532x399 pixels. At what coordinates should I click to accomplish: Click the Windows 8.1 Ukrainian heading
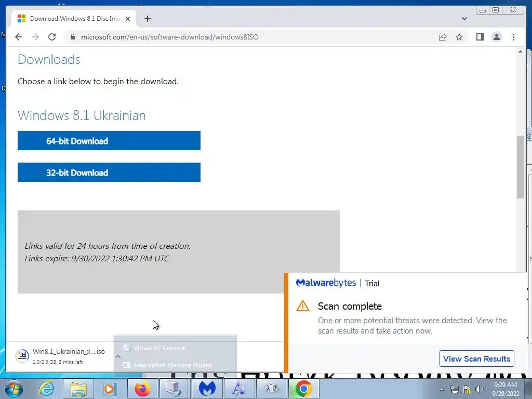[x=82, y=115]
